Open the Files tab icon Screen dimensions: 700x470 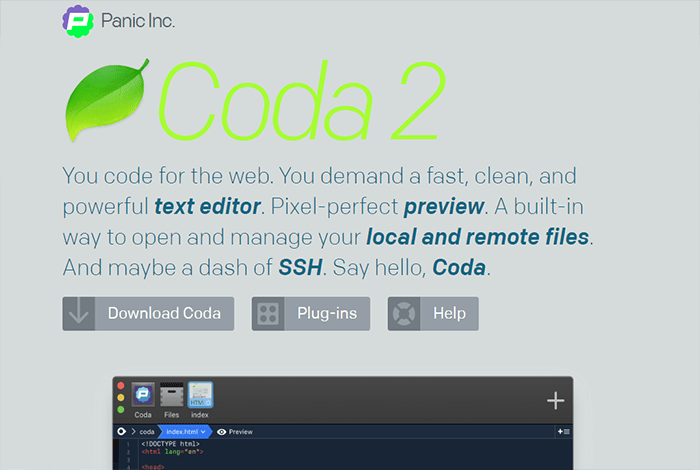point(171,395)
